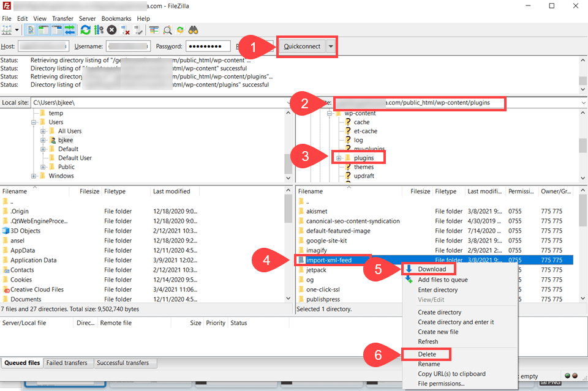Open the Quickconnect dropdown arrow
Viewport: 588px width, 391px height.
(x=330, y=46)
